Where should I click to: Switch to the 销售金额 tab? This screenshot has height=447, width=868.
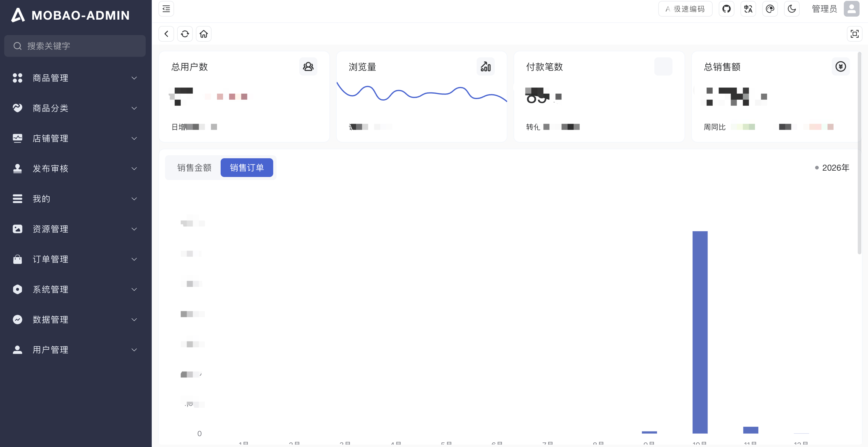[194, 167]
